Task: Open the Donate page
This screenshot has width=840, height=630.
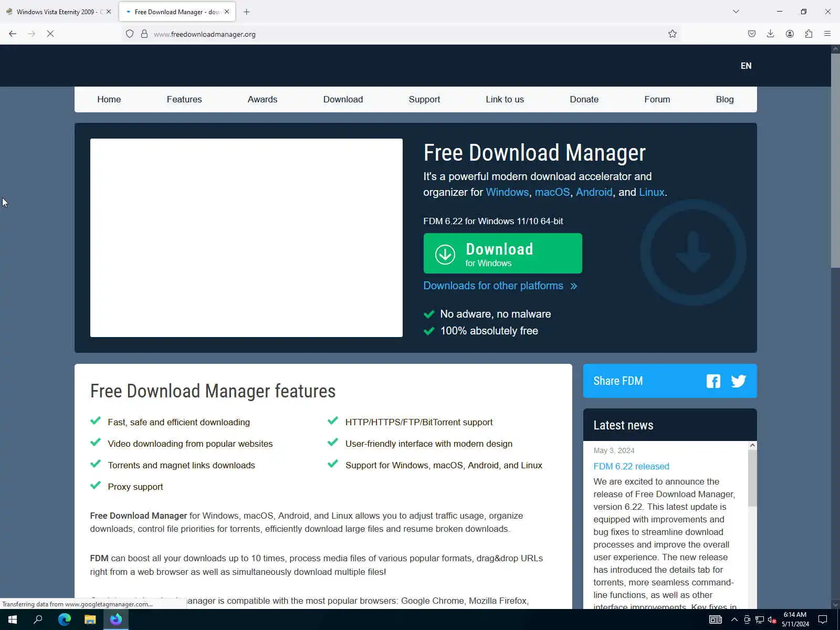Action: pos(584,99)
